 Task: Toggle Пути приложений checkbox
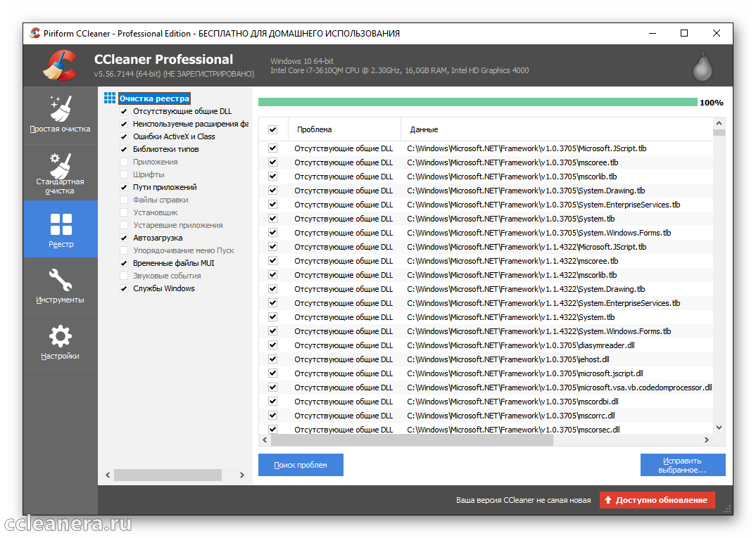124,187
